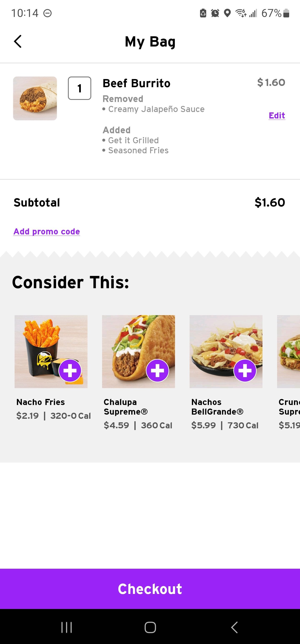Viewport: 300px width, 644px height.
Task: Select the Chalupa Supreme picture
Action: 138,351
